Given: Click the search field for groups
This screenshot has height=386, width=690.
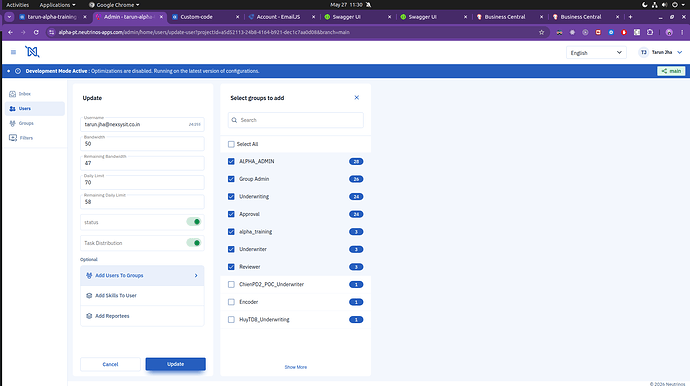Looking at the screenshot, I should [296, 120].
